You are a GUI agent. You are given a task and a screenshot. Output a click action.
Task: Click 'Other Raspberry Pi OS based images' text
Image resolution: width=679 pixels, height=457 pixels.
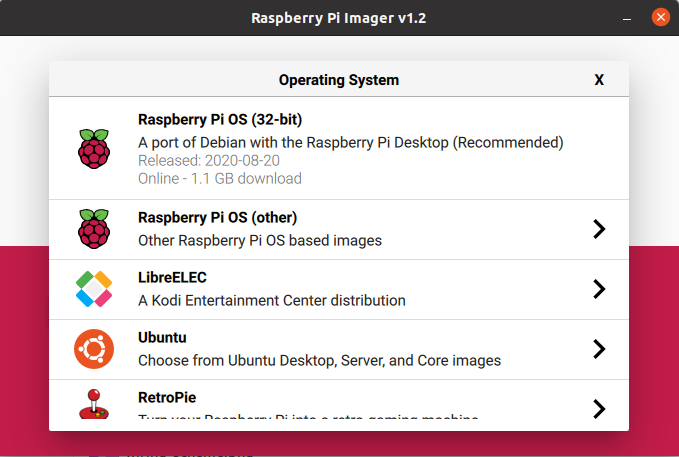[x=260, y=240]
